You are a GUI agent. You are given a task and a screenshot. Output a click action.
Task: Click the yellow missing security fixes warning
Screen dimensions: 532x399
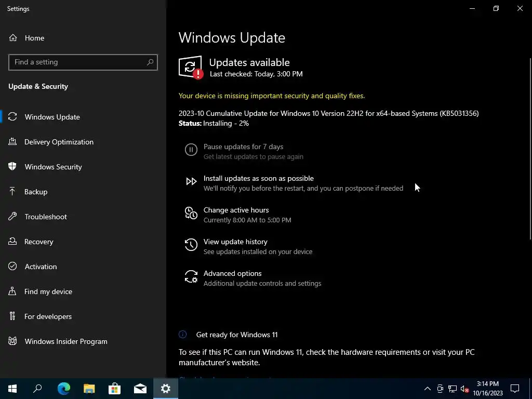tap(272, 96)
